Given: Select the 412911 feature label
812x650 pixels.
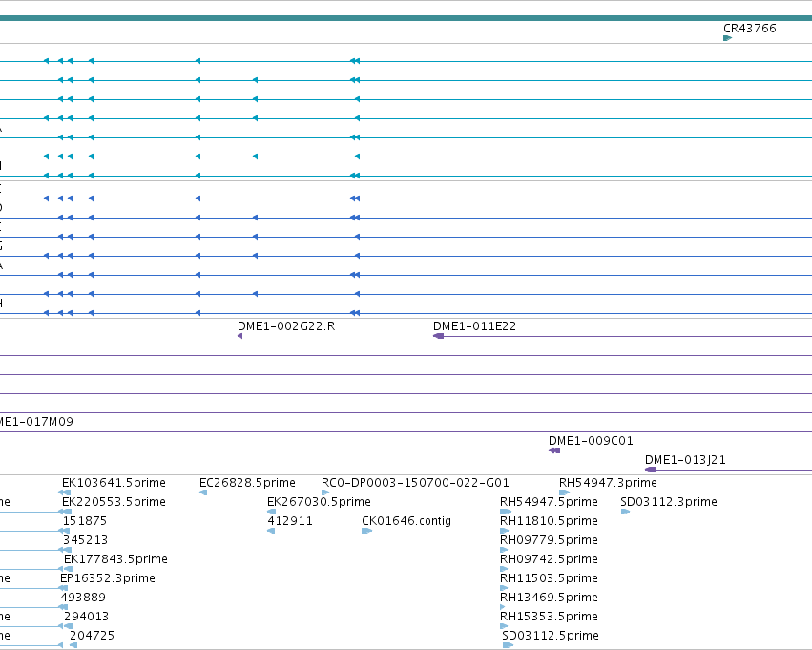Looking at the screenshot, I should point(290,521).
